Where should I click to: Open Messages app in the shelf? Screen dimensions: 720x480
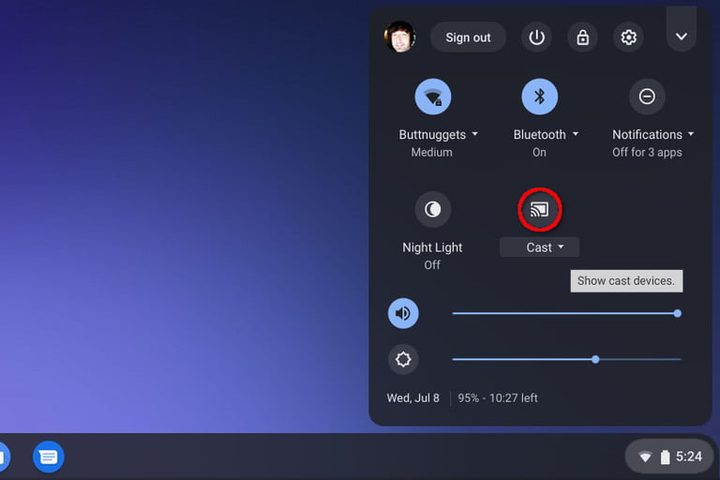coord(48,457)
